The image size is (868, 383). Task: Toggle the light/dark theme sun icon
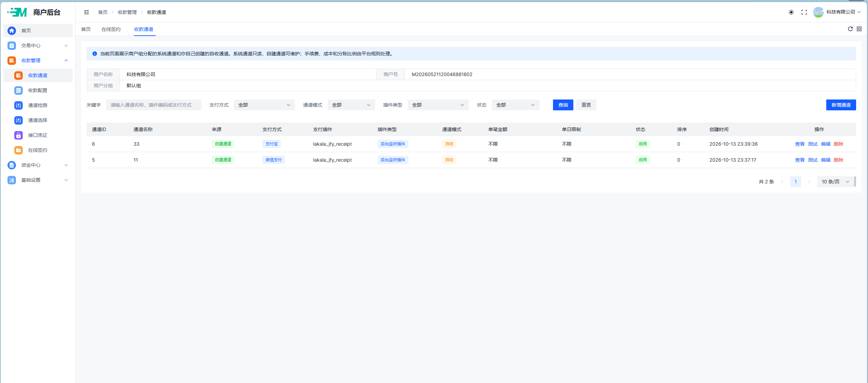point(791,12)
